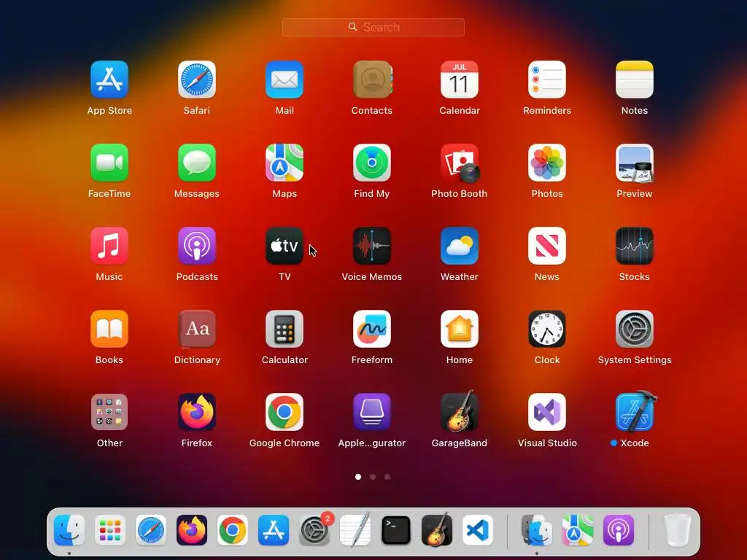Open Podcasts from the Launchpad grid

[197, 246]
